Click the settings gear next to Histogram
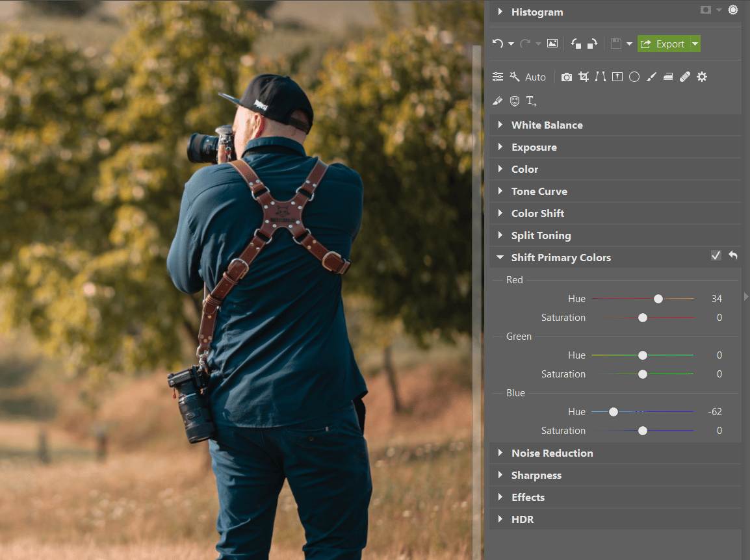This screenshot has height=560, width=750. (734, 10)
